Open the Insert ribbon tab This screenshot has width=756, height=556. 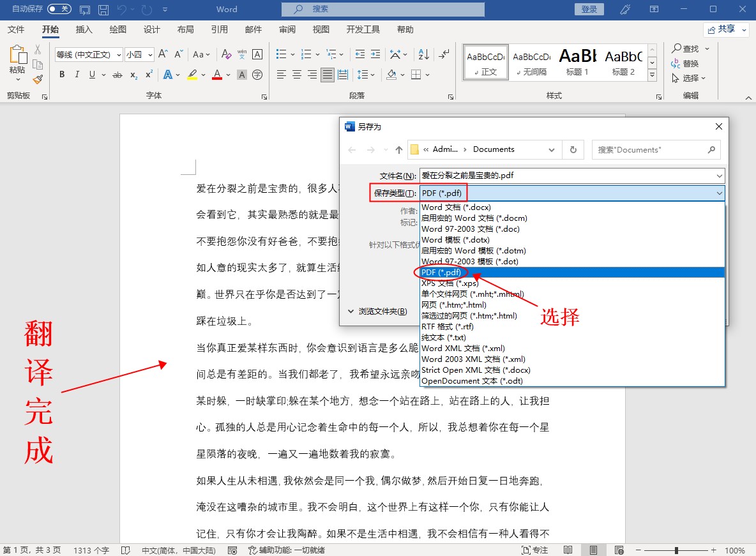(84, 29)
